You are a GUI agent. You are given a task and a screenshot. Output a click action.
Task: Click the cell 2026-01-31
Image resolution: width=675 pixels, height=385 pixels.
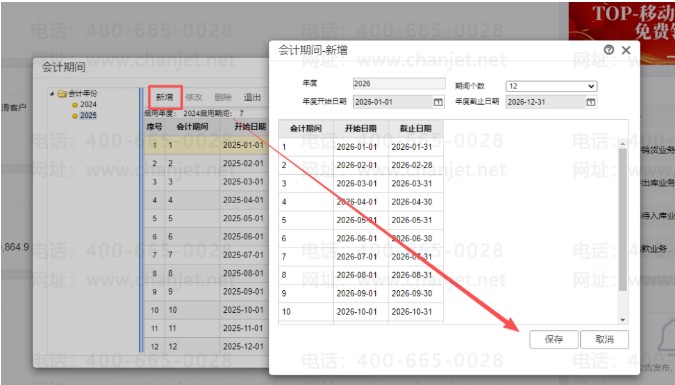pos(416,147)
